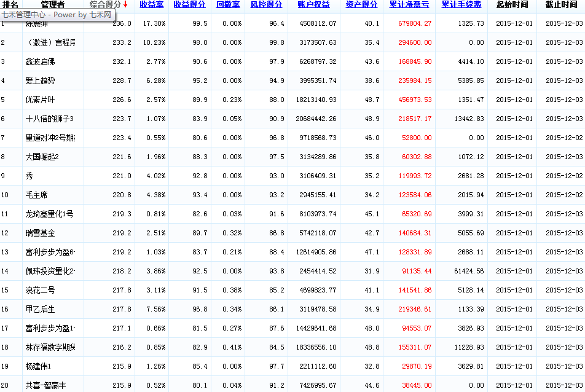Click the fee value 11228.93
This screenshot has height=392, width=585.
click(469, 347)
